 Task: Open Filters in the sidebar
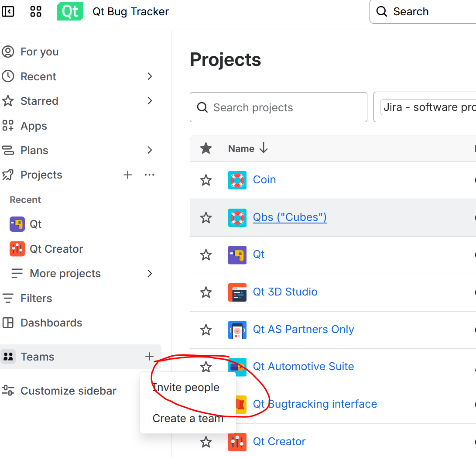click(x=36, y=298)
